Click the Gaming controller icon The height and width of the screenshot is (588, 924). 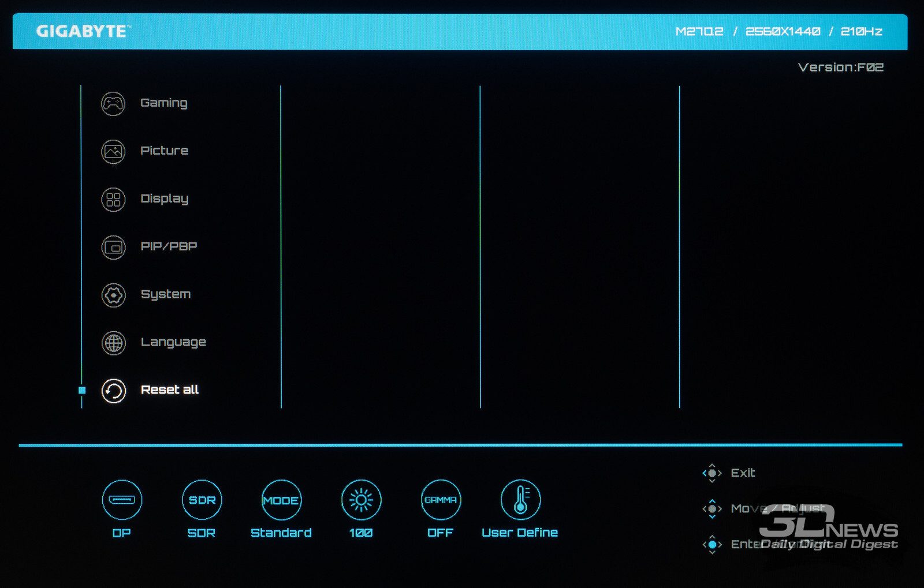tap(113, 104)
